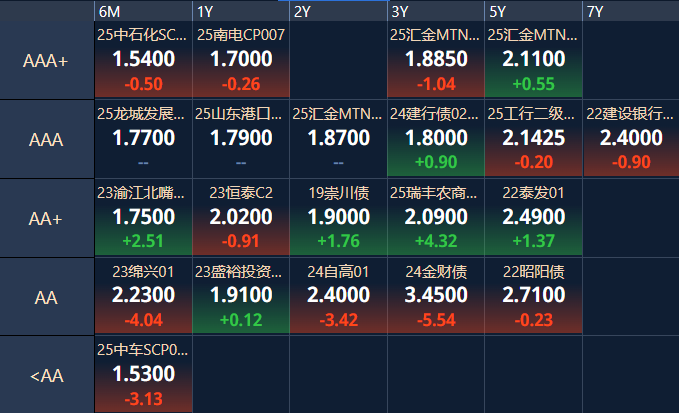Image resolution: width=679 pixels, height=413 pixels.
Task: Click the 19崇川债 bond cell
Action: point(338,218)
